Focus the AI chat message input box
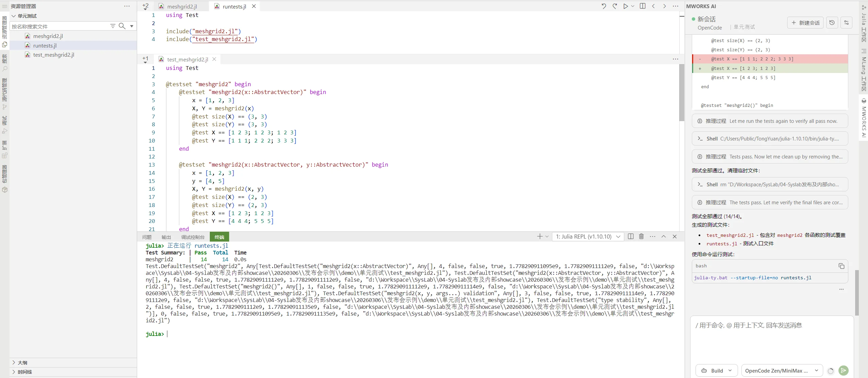868x378 pixels. click(x=772, y=339)
